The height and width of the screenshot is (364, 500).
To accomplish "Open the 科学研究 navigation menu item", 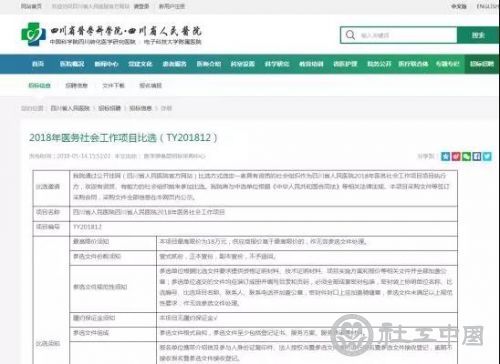I will pos(277,64).
